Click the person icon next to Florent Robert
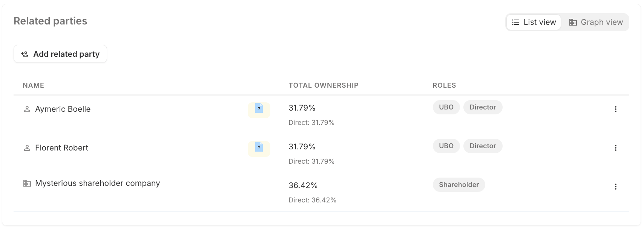Screen dimensions: 644x228 tap(27, 148)
